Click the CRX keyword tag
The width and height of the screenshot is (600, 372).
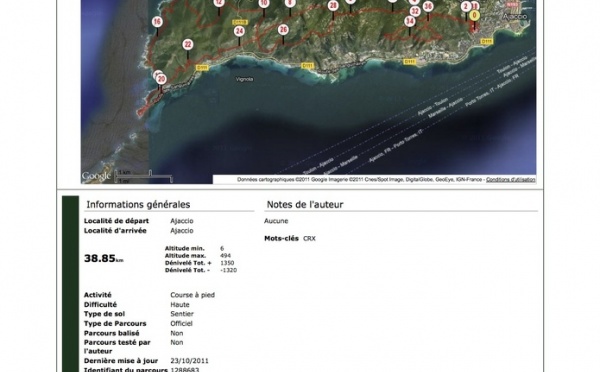coord(309,238)
